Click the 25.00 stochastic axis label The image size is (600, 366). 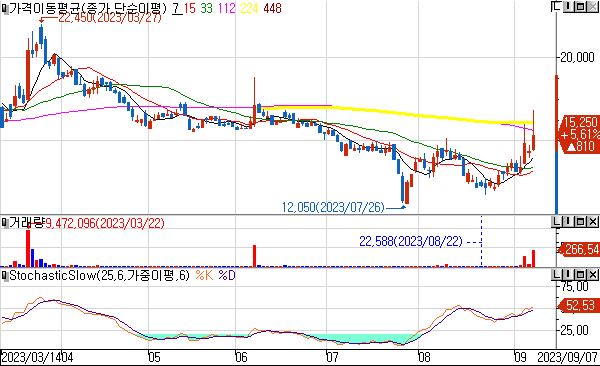575,330
